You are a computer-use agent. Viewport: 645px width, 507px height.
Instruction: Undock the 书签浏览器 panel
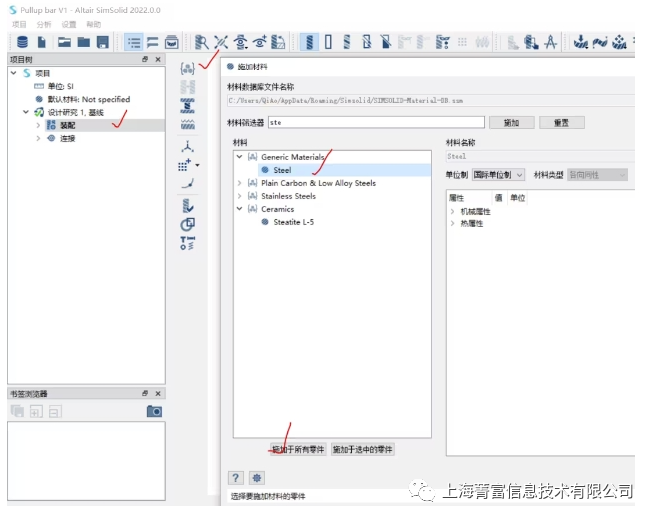tap(145, 393)
